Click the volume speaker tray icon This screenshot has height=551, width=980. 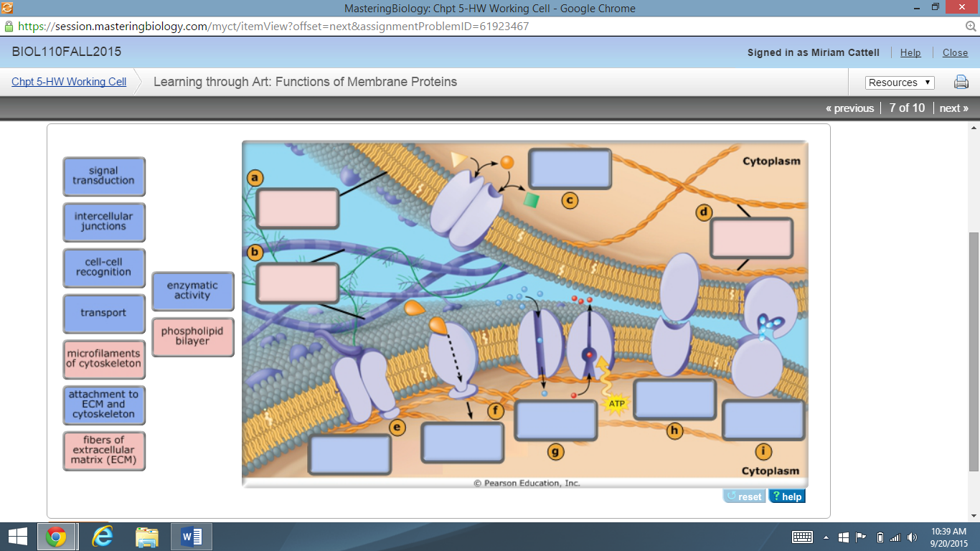913,537
